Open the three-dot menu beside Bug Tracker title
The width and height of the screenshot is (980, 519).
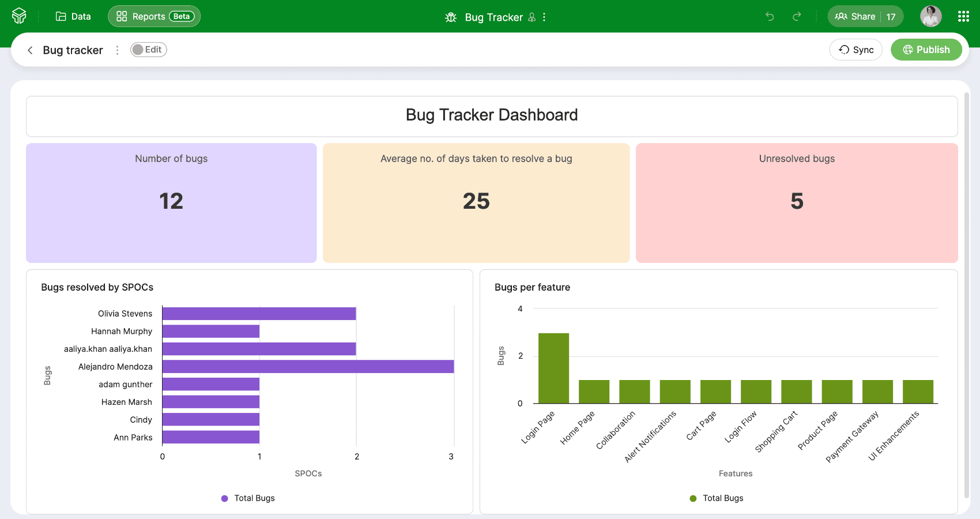pos(544,17)
